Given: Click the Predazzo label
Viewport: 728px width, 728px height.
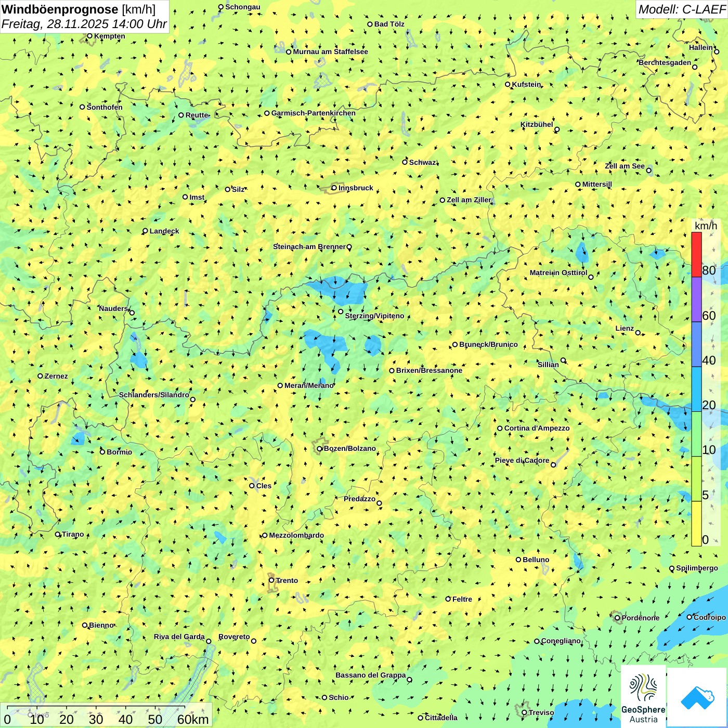Looking at the screenshot, I should [359, 499].
